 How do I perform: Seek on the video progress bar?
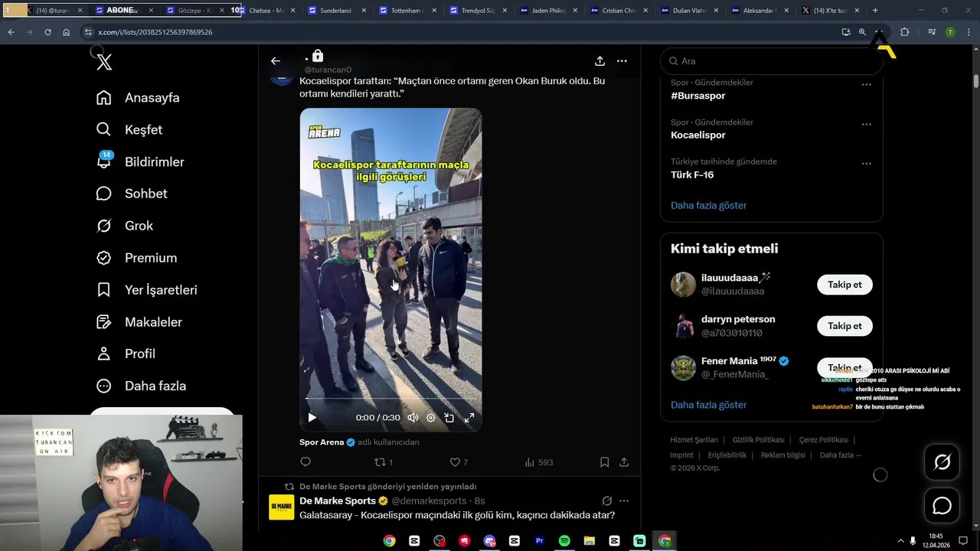click(x=390, y=399)
